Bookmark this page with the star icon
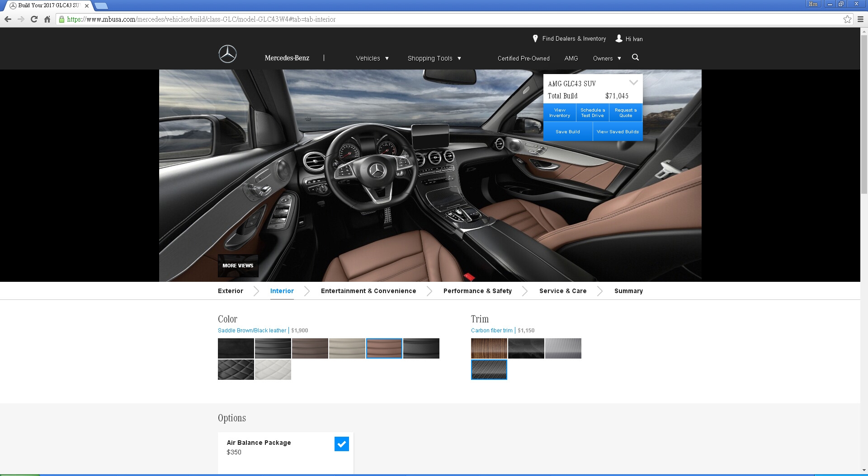The height and width of the screenshot is (476, 868). pyautogui.click(x=847, y=19)
